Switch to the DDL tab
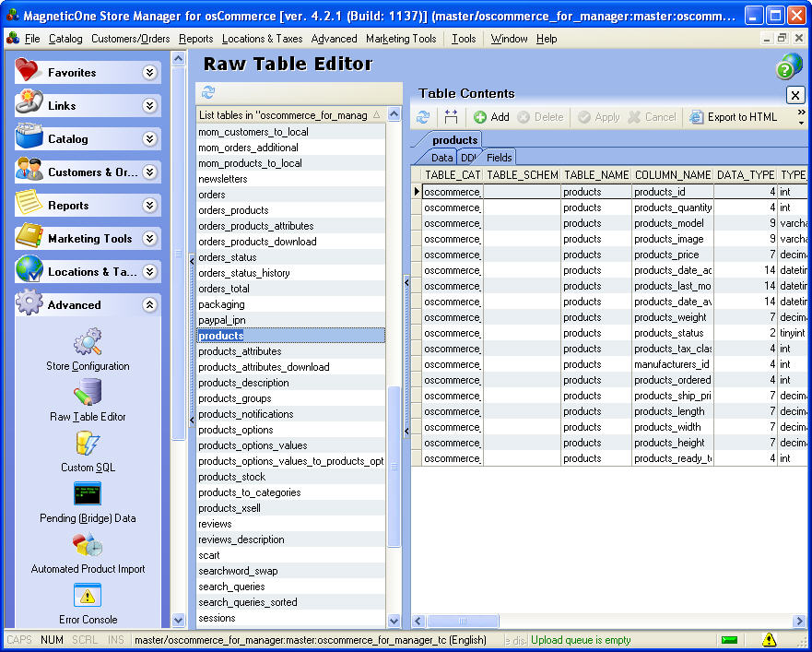This screenshot has width=812, height=652. 468,158
